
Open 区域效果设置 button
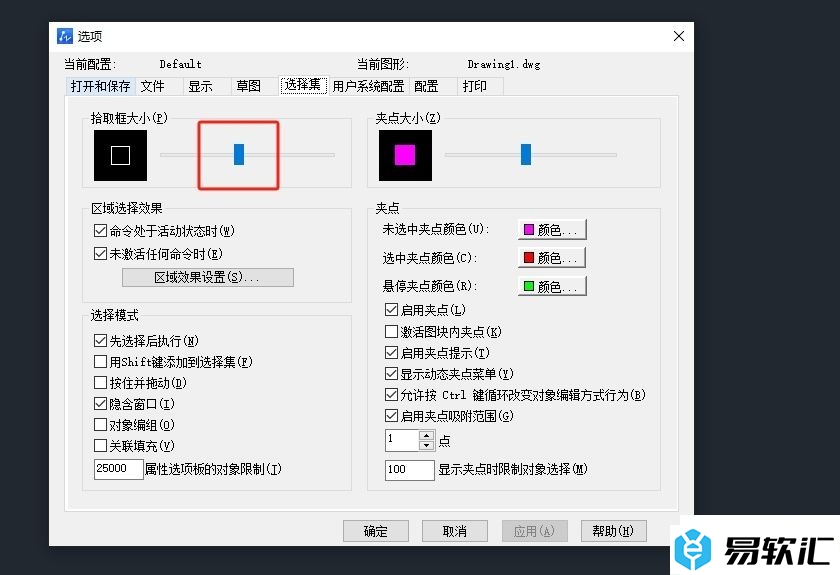click(x=208, y=278)
